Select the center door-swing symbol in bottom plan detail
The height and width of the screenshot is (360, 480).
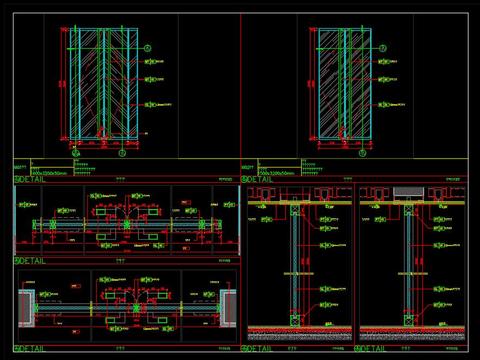pyautogui.click(x=136, y=307)
